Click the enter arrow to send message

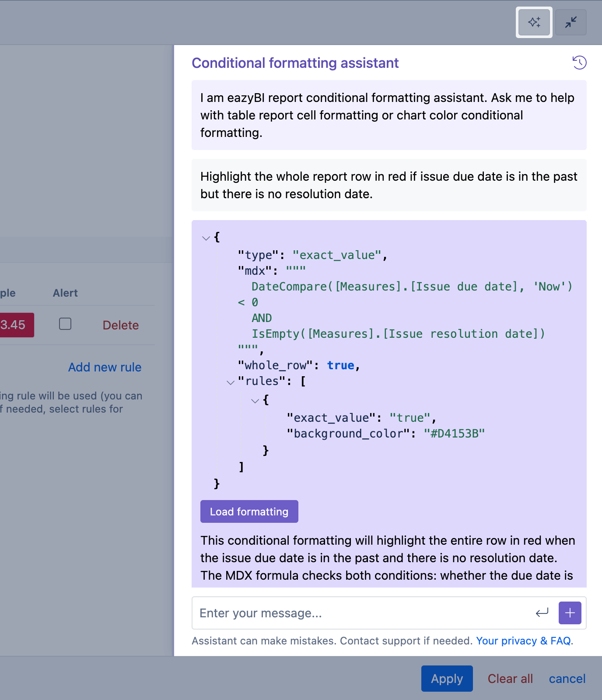pos(542,612)
